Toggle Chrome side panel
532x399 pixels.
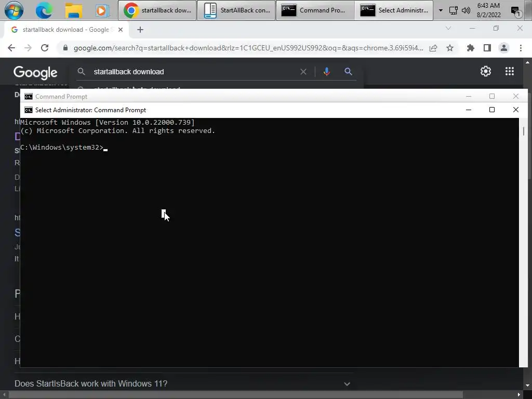[x=487, y=48]
